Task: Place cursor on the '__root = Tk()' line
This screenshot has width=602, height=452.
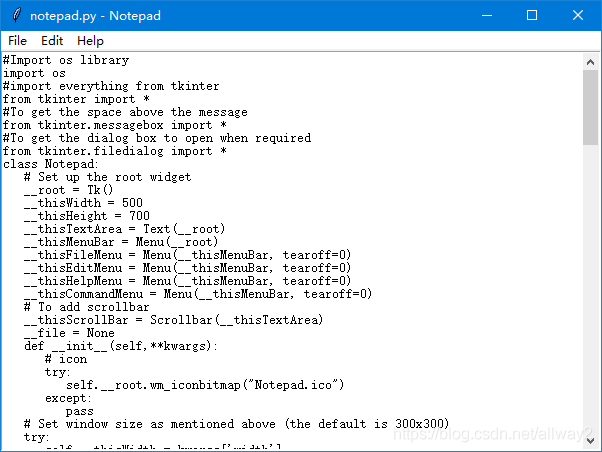Action: [x=69, y=190]
